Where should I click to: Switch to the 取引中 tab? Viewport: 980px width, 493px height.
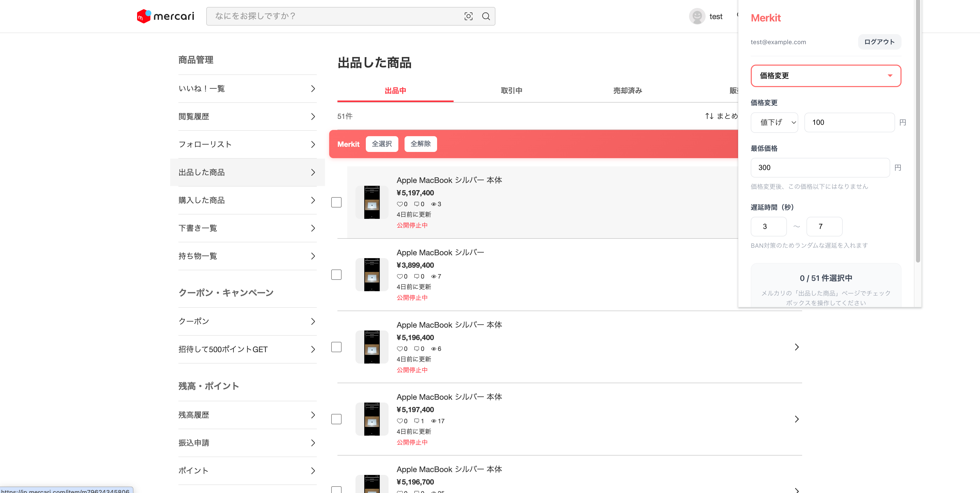pyautogui.click(x=511, y=91)
